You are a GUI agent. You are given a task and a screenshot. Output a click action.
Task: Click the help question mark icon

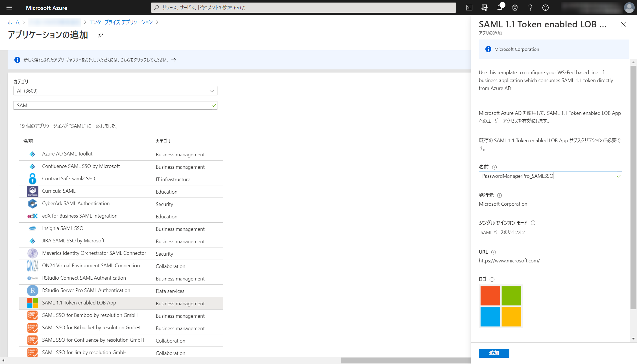click(x=530, y=8)
